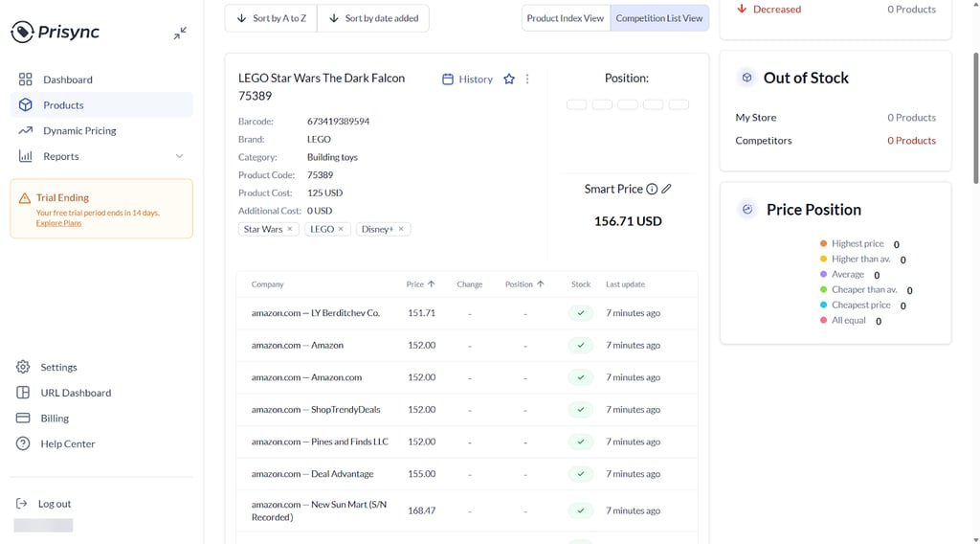Select the Cheapest price legend entry
This screenshot has width=980, height=544.
[x=862, y=306]
